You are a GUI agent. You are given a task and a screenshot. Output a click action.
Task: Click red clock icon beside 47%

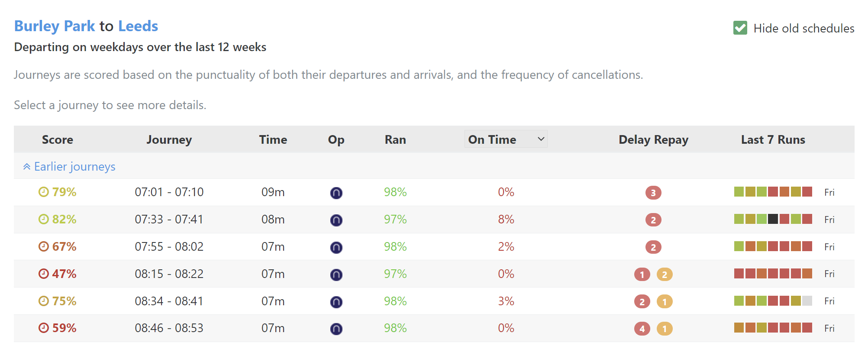44,274
